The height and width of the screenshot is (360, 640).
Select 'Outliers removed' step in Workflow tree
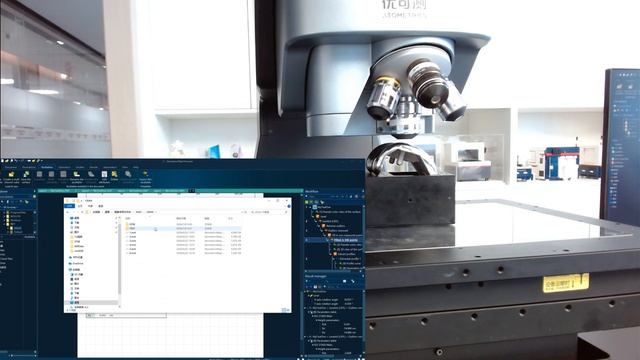coord(337,231)
